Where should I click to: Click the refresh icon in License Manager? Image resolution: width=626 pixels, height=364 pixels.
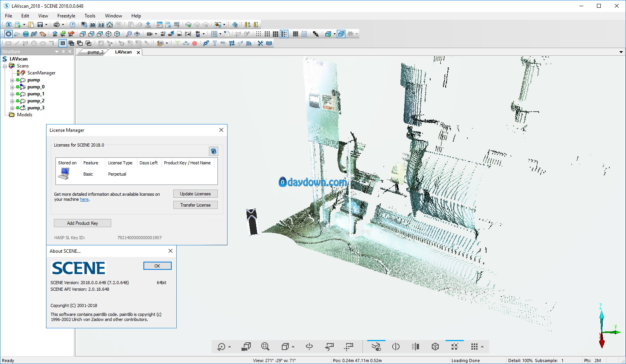(x=213, y=151)
